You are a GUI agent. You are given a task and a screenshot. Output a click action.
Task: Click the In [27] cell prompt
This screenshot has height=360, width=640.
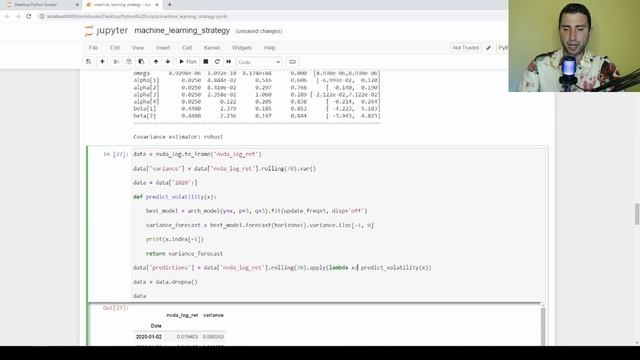(116, 154)
